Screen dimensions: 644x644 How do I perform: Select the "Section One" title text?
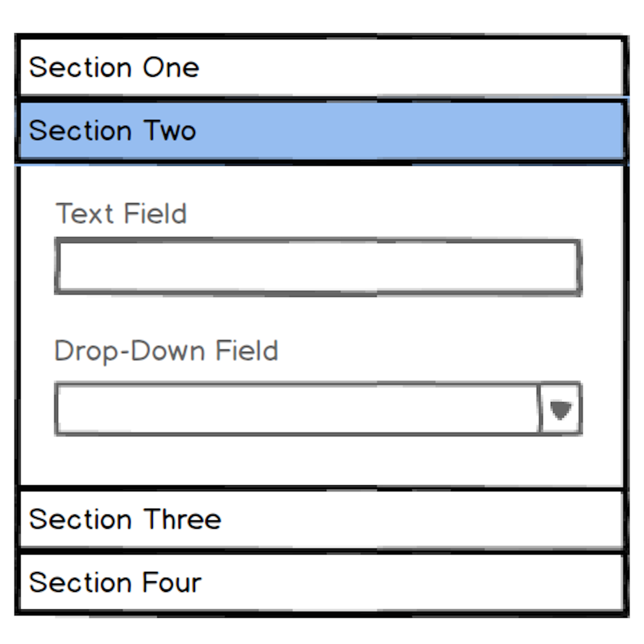114,67
